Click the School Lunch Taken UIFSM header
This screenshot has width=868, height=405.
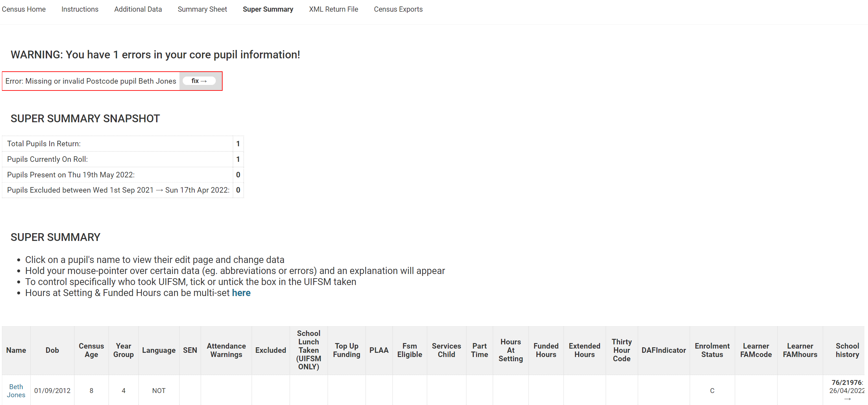(x=308, y=350)
